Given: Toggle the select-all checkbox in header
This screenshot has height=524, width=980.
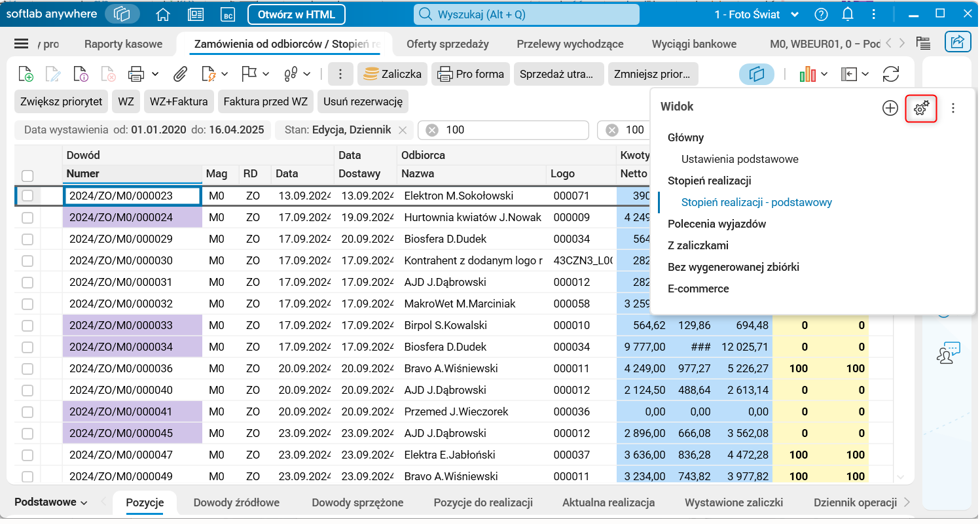Looking at the screenshot, I should tap(27, 175).
